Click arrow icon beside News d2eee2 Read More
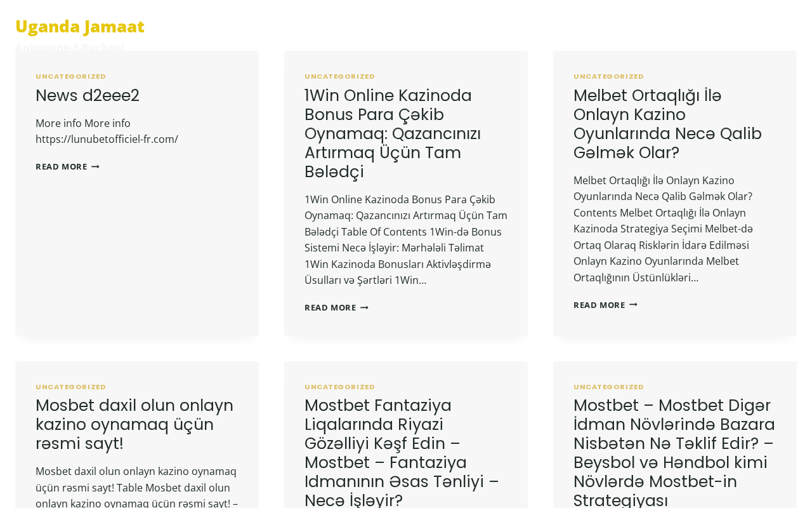 (96, 166)
